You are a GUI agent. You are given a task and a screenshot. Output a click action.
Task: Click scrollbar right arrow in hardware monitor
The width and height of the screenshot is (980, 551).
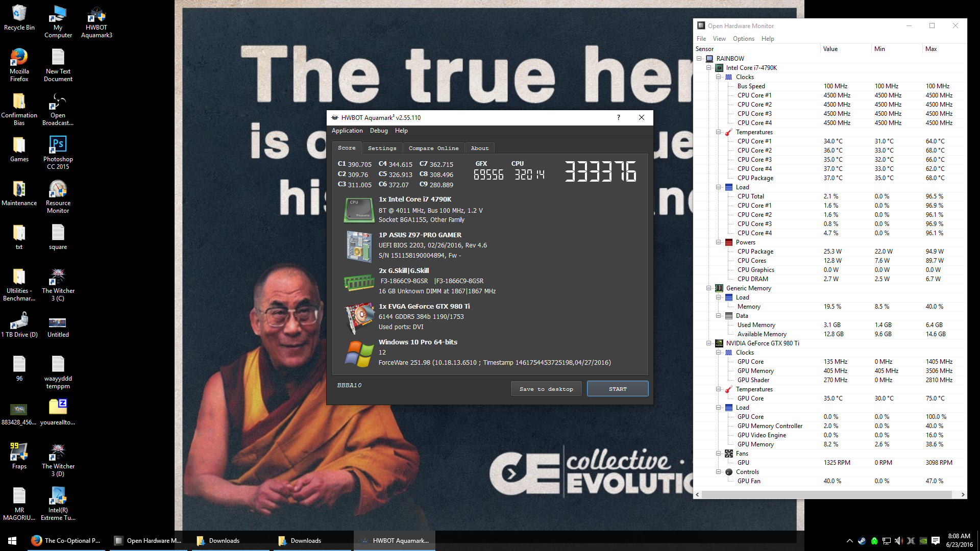pyautogui.click(x=963, y=494)
